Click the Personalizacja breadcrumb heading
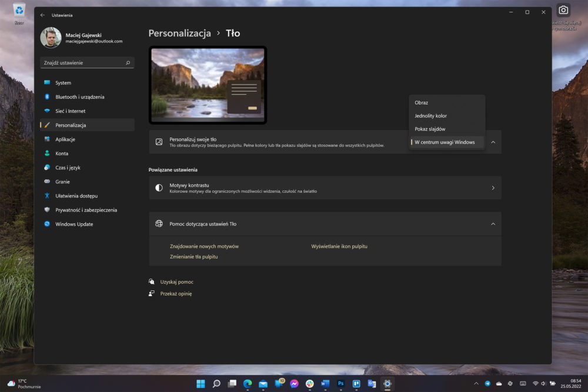The height and width of the screenshot is (392, 588). click(x=179, y=33)
